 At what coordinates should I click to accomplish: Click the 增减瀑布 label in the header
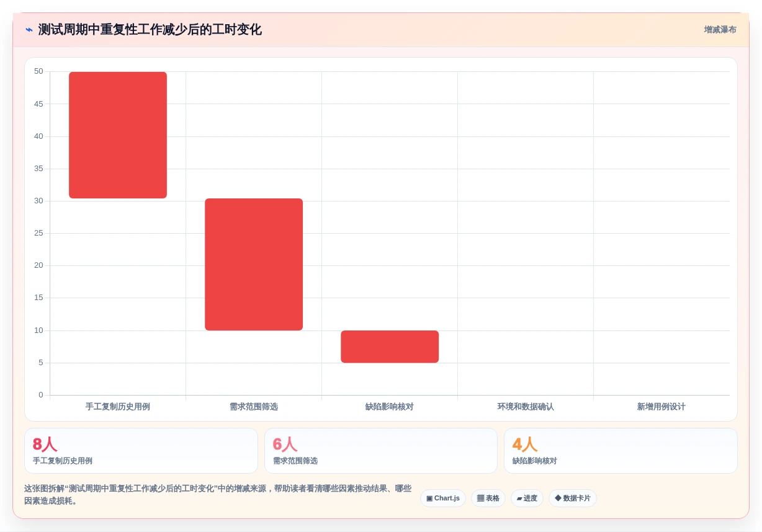tap(720, 30)
